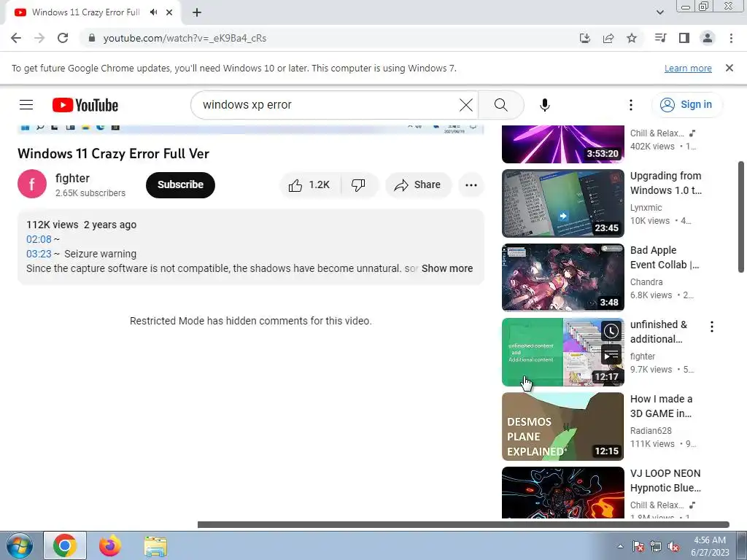Toggle the Chrome side panel
The width and height of the screenshot is (747, 560).
[684, 38]
